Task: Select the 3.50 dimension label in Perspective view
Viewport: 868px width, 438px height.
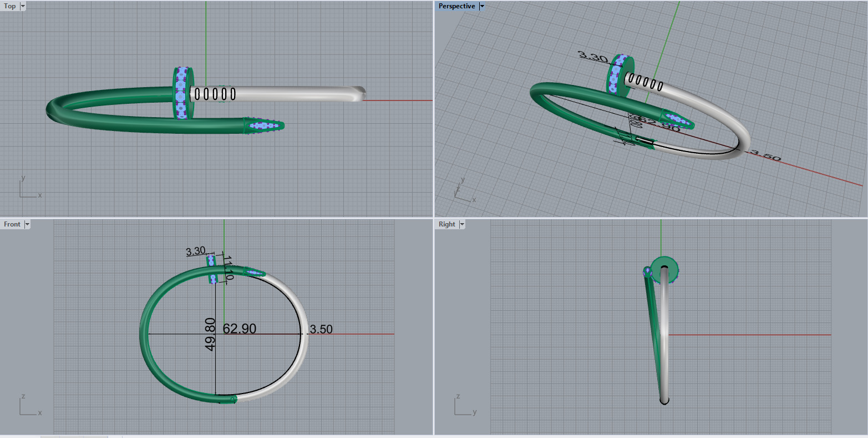Action: coord(765,155)
